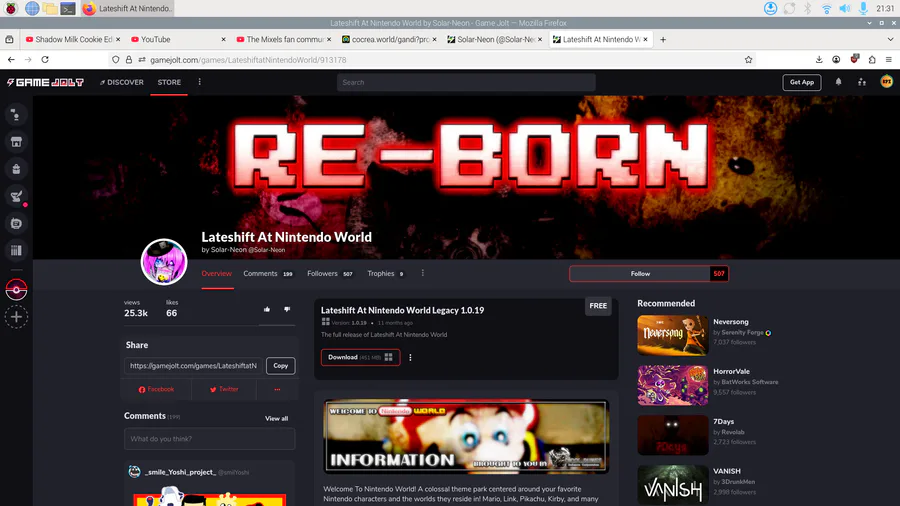Reload the current page

click(45, 60)
